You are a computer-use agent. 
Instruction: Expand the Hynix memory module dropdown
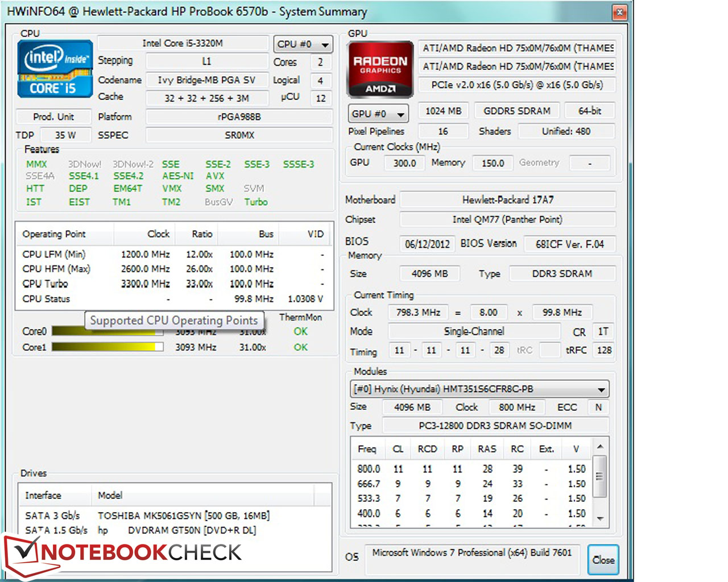(x=479, y=389)
